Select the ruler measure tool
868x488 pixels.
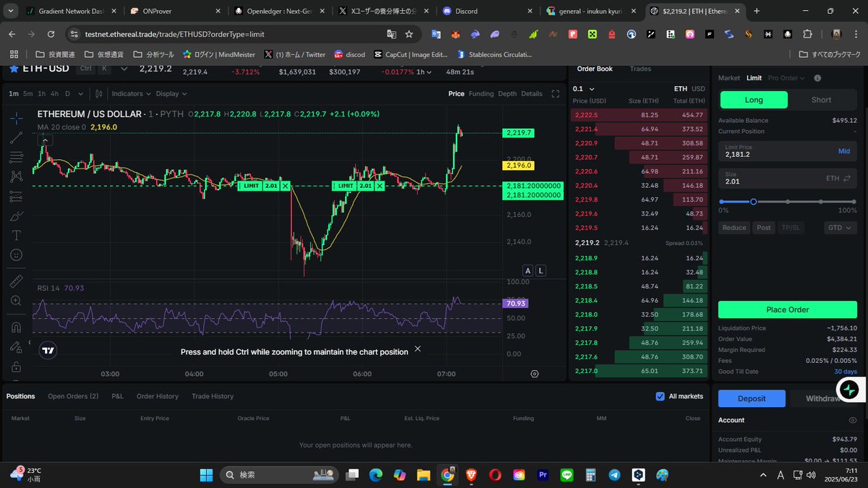pos(16,281)
